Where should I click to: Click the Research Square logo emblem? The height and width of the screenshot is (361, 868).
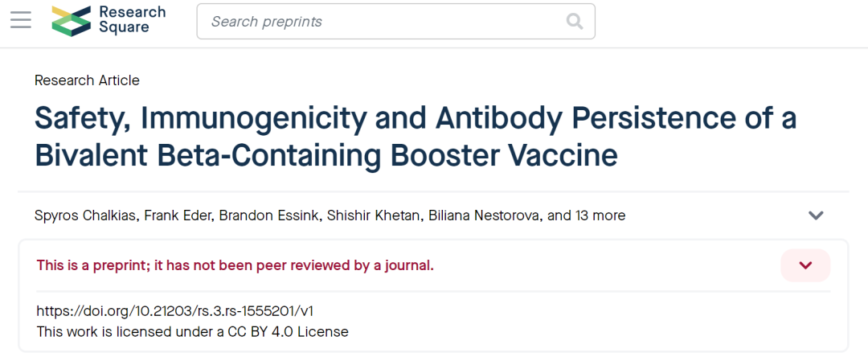coord(71,21)
